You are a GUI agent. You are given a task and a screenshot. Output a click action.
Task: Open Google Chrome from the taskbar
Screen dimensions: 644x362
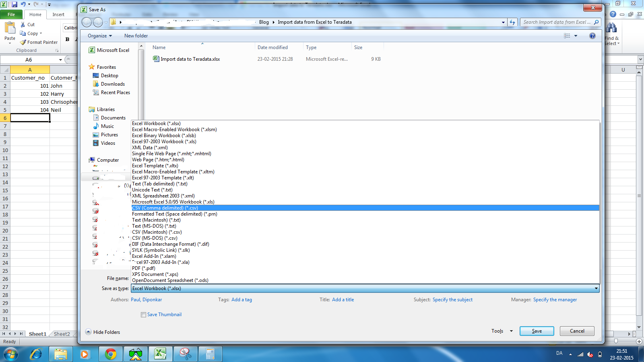(110, 354)
